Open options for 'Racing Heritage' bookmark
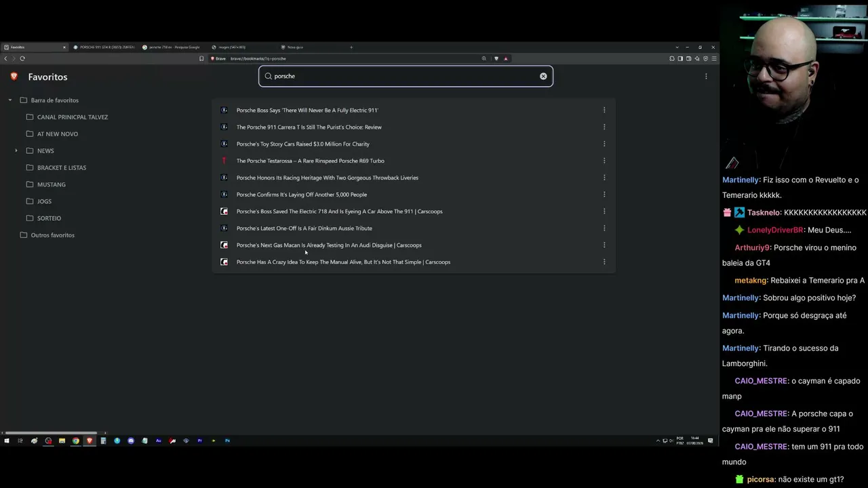This screenshot has width=868, height=488. [604, 178]
